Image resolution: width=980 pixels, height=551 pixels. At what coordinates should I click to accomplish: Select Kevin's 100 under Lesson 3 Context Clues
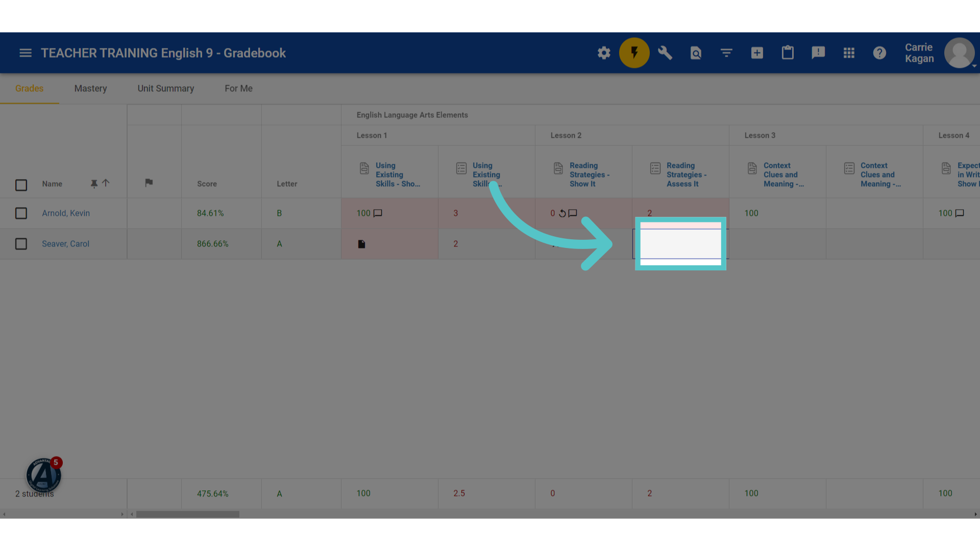coord(777,213)
